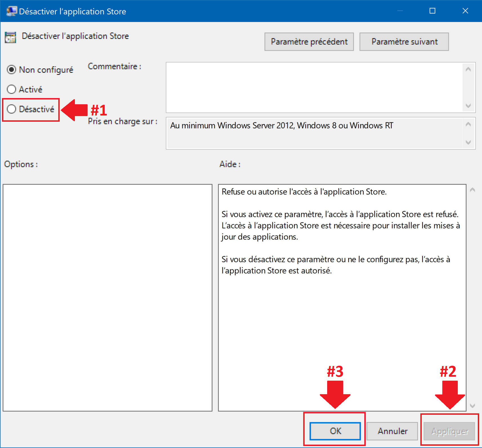Click inside the Commentaire text box
The image size is (482, 448).
(x=314, y=87)
